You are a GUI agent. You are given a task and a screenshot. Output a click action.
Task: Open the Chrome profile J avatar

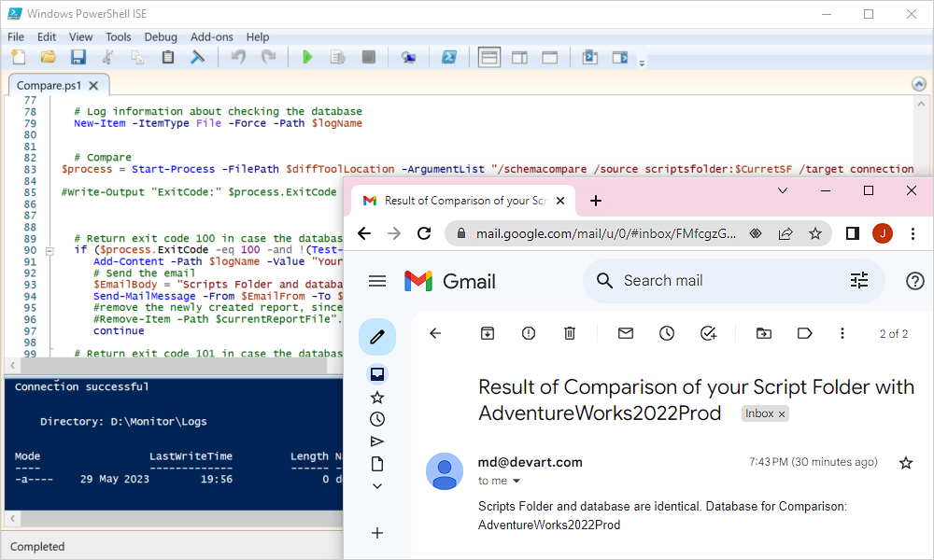[883, 233]
